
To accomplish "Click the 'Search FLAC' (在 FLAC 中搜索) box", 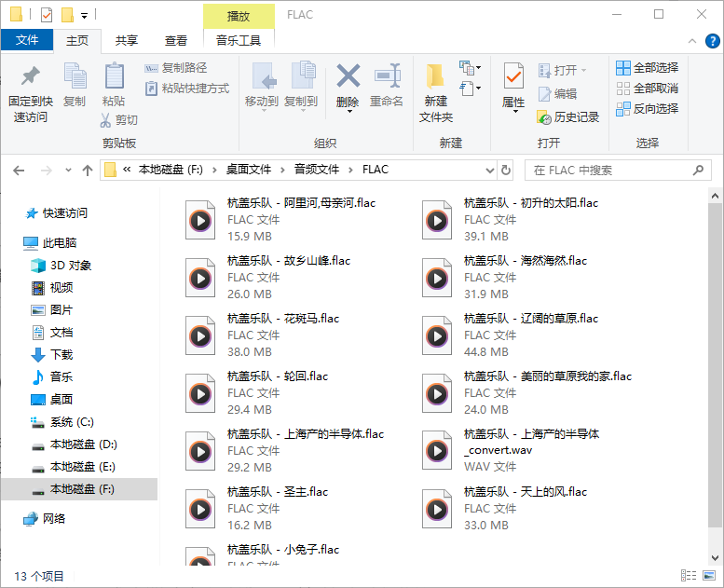I will (x=618, y=171).
